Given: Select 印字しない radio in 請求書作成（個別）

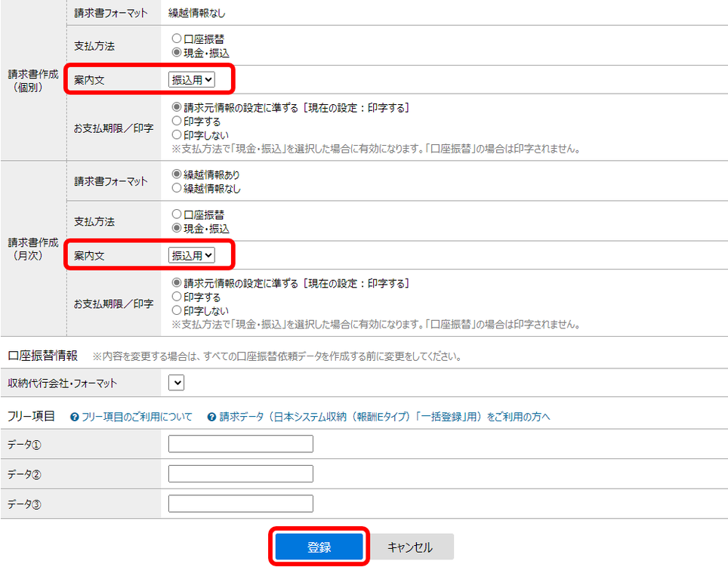Looking at the screenshot, I should tap(177, 134).
